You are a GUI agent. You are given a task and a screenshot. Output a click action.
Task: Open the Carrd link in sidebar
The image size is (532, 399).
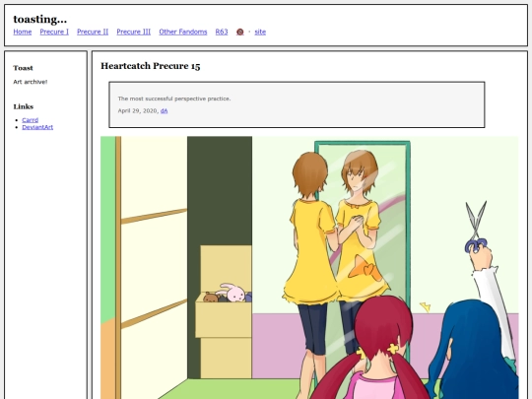31,120
